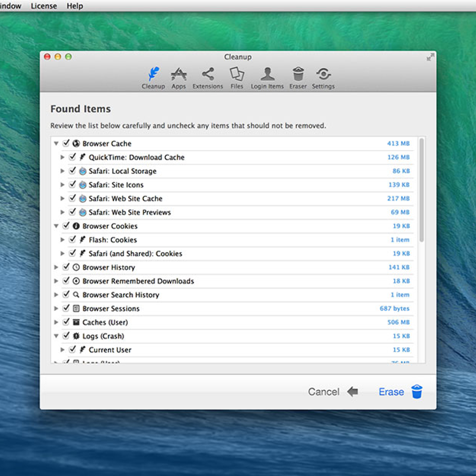476x476 pixels.
Task: Click the yellow minimize window button
Action: tap(58, 57)
